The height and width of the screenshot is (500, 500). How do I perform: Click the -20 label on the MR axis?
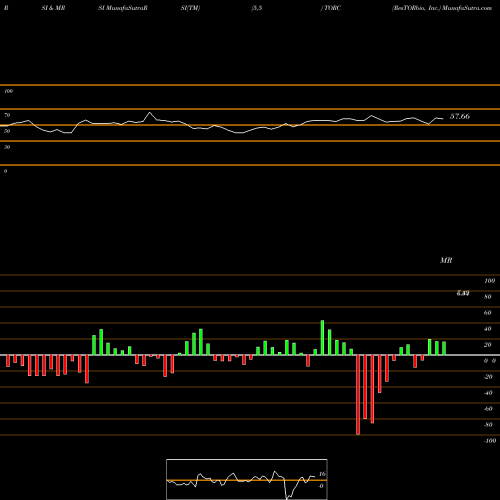488,377
